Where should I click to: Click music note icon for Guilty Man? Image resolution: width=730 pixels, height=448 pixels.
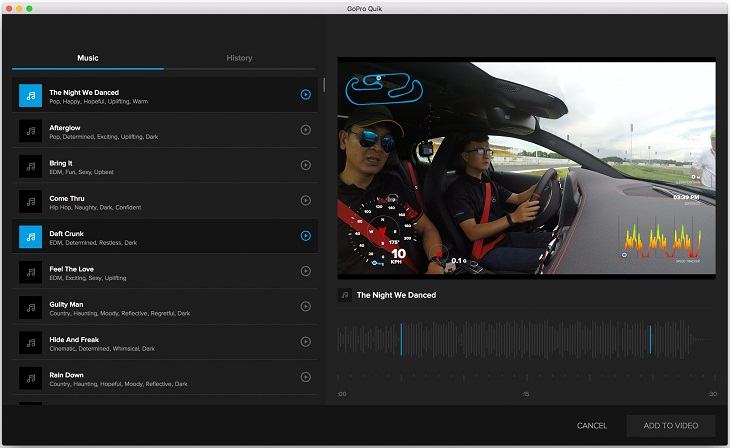click(x=31, y=307)
